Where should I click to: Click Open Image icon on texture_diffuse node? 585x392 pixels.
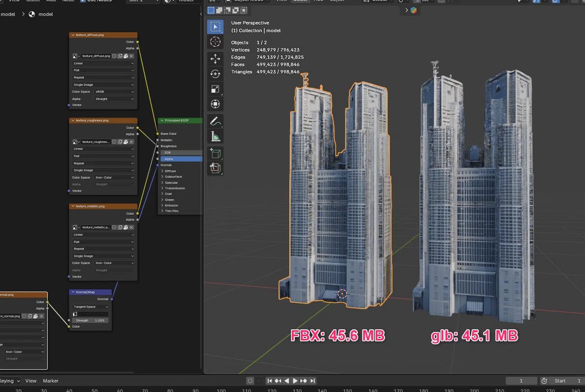coord(126,56)
